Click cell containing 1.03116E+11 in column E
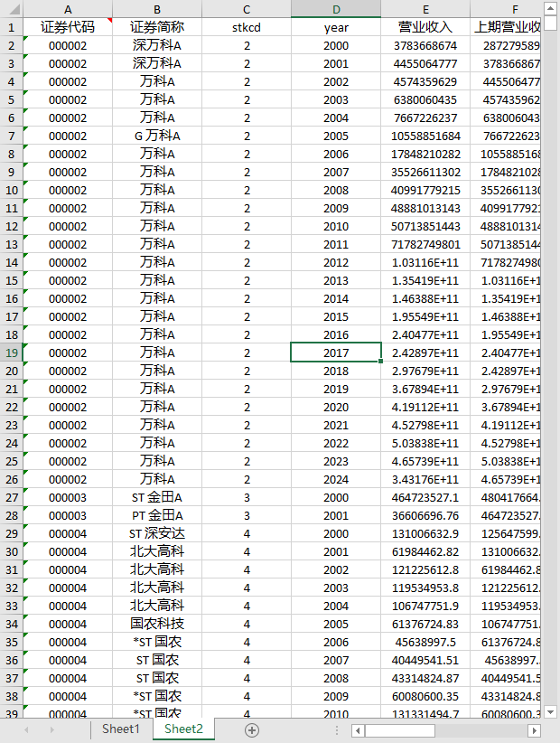This screenshot has height=743, width=560. [425, 262]
